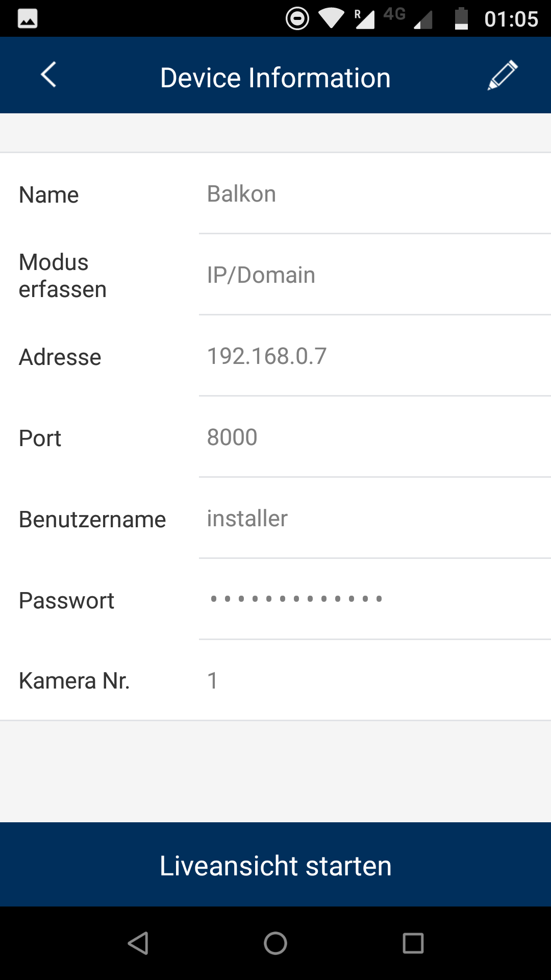Screen dimensions: 551x980
Task: Tap the do-not-disturb status icon
Action: tap(297, 19)
